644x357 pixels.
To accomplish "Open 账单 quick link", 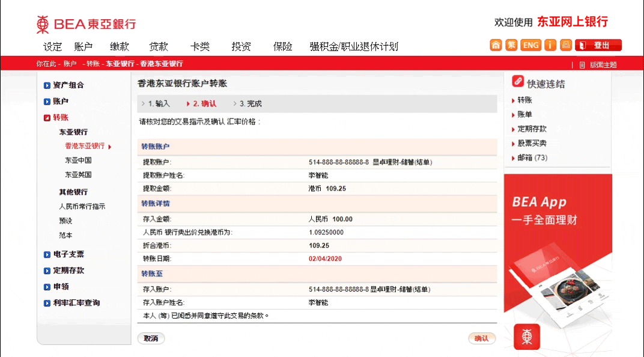I will point(524,114).
